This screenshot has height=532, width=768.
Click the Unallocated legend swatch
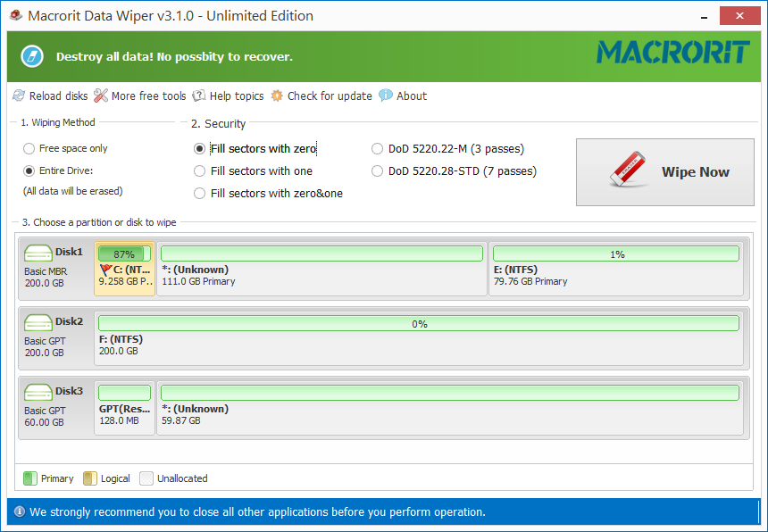146,478
